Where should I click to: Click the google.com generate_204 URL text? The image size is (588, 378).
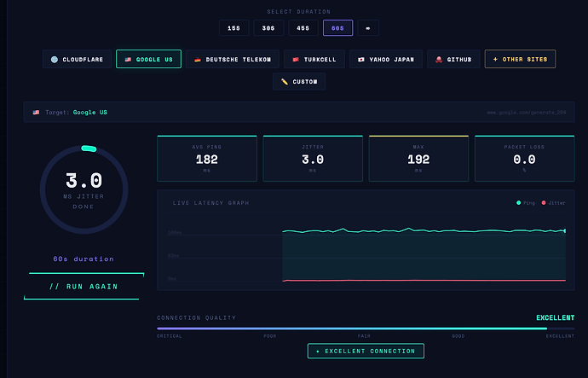527,113
